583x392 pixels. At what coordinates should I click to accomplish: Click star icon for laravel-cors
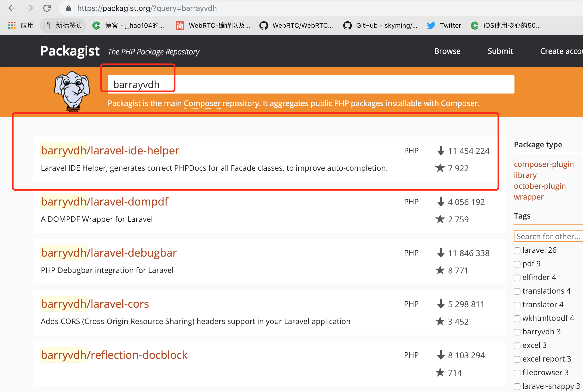point(440,321)
